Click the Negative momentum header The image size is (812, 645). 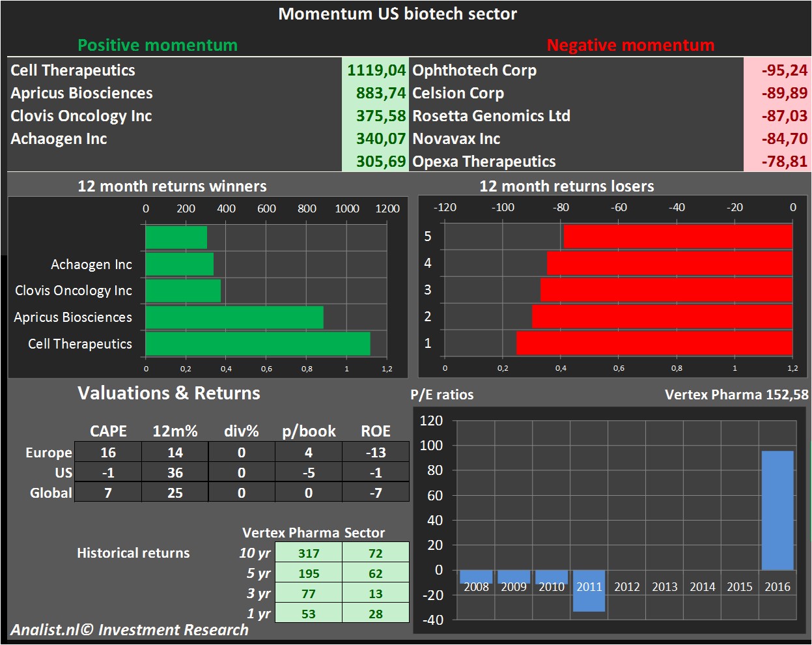(631, 45)
